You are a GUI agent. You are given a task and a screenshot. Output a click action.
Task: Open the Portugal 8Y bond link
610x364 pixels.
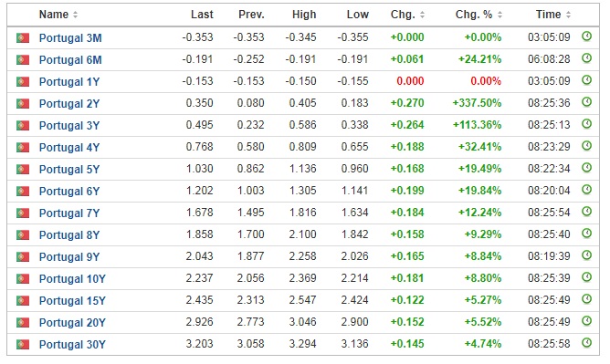[x=69, y=235]
